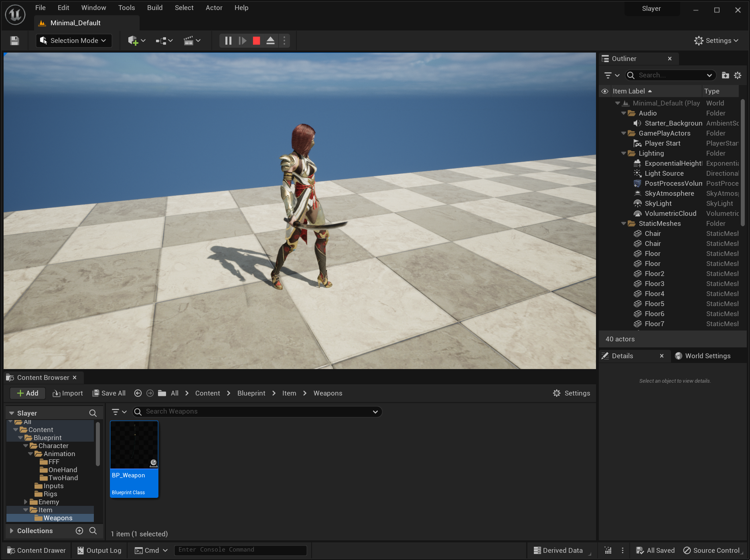750x560 pixels.
Task: Open the Blueprints toolbar dropdown
Action: pos(164,41)
